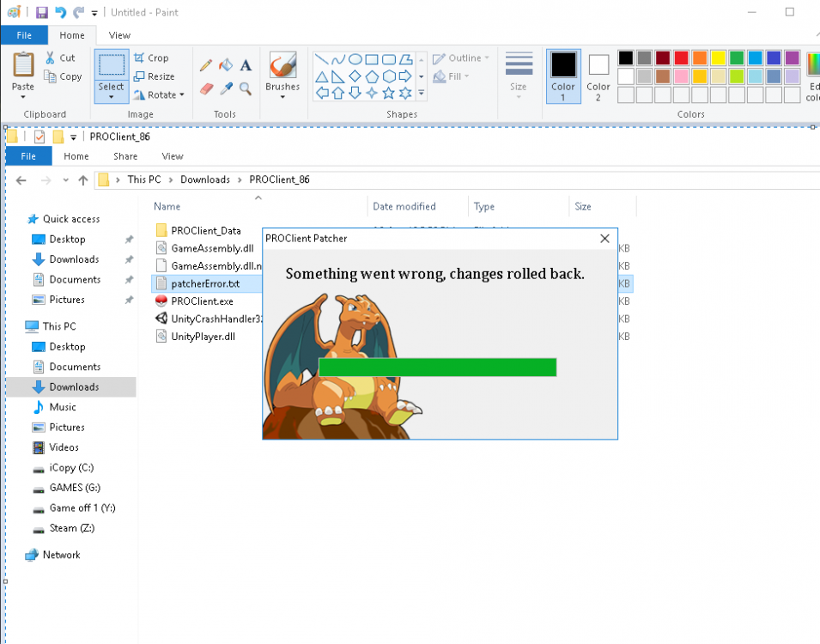820x644 pixels.
Task: Activate the Color 2 selector
Action: tap(598, 76)
